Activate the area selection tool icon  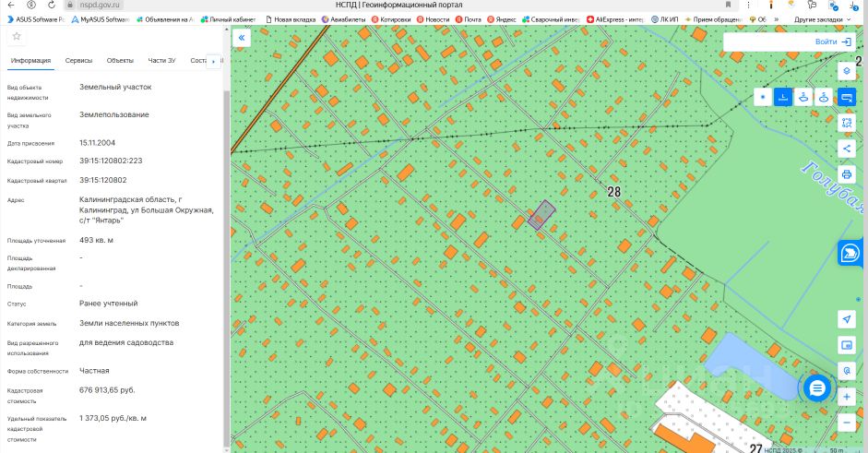coord(847,123)
